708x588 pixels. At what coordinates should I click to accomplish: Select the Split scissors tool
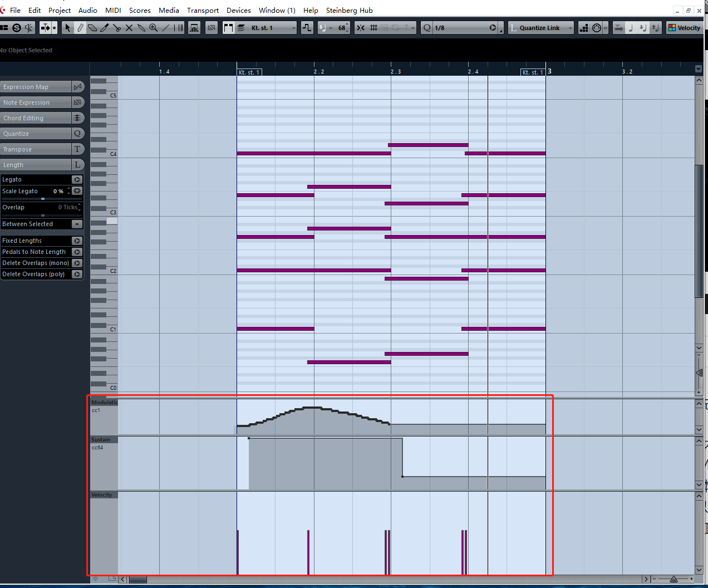click(117, 27)
